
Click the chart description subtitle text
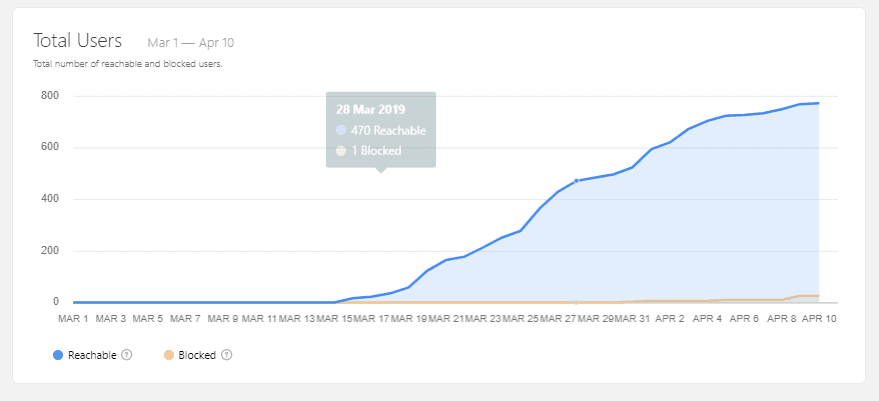128,64
